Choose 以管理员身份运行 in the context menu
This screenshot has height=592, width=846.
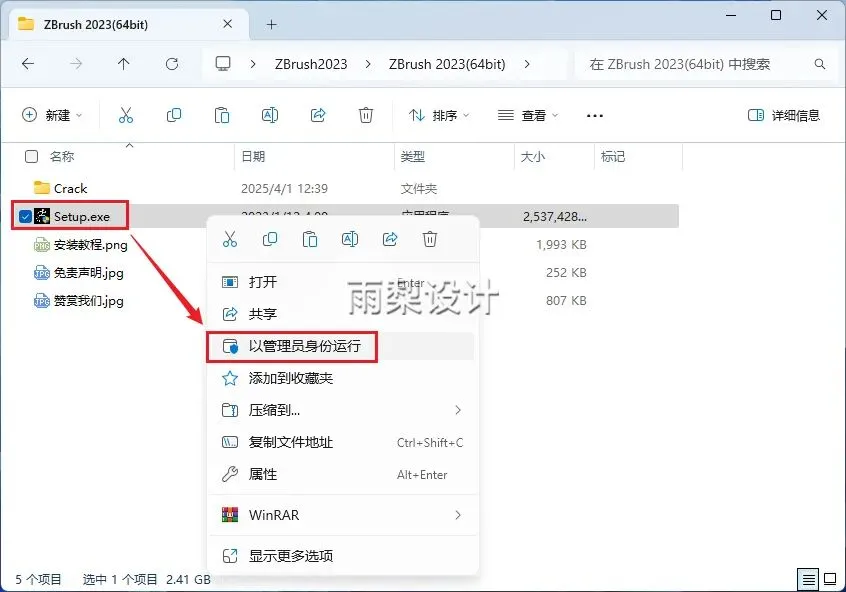343,346
